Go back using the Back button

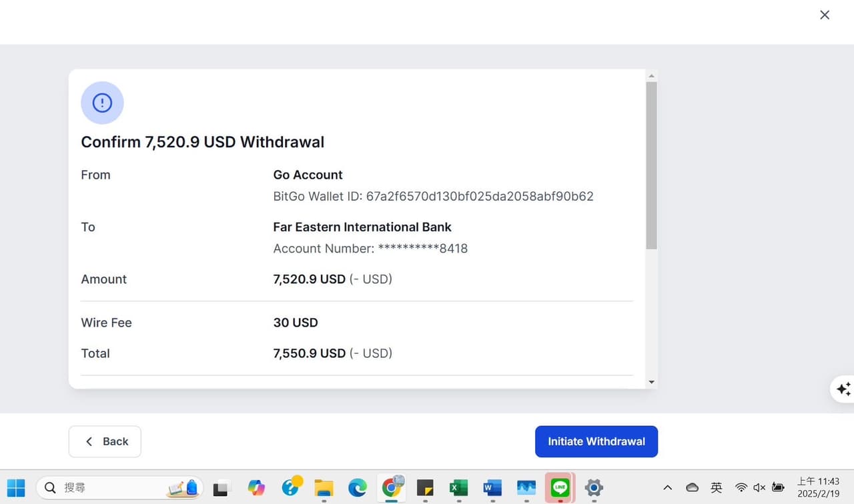point(105,441)
